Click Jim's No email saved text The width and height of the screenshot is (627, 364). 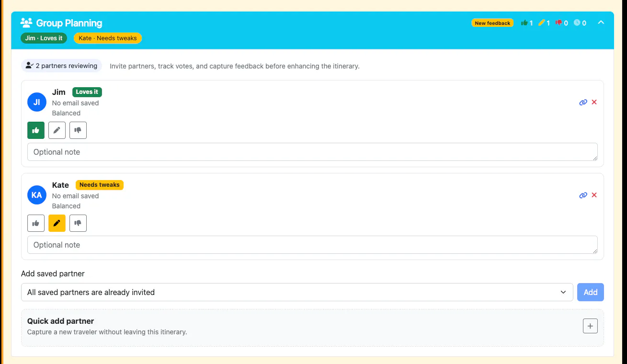(x=76, y=103)
